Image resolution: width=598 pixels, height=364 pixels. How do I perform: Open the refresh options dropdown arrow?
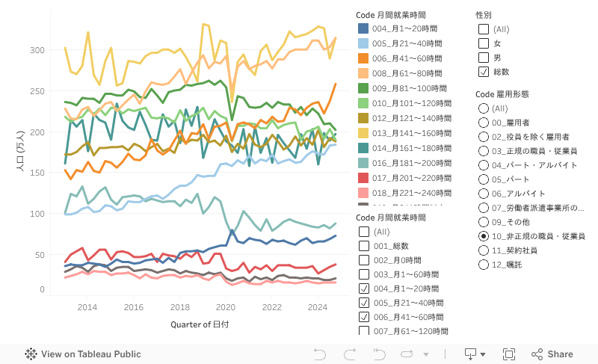point(426,354)
